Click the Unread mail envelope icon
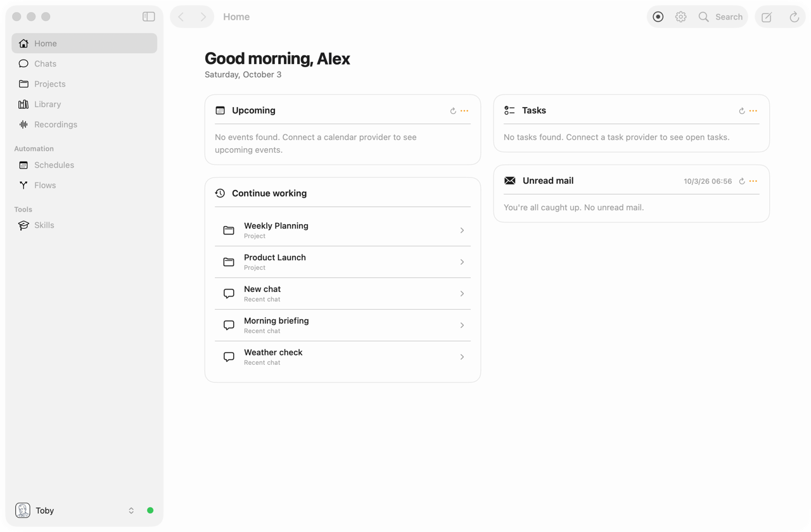811x532 pixels. point(509,180)
